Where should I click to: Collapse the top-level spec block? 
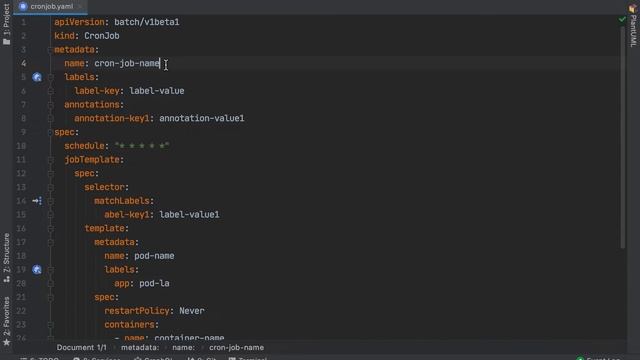click(x=50, y=132)
